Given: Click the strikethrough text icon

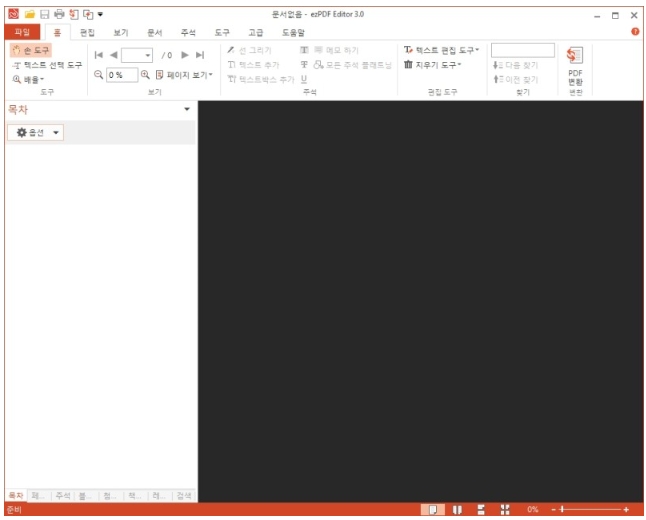Looking at the screenshot, I should point(304,65).
